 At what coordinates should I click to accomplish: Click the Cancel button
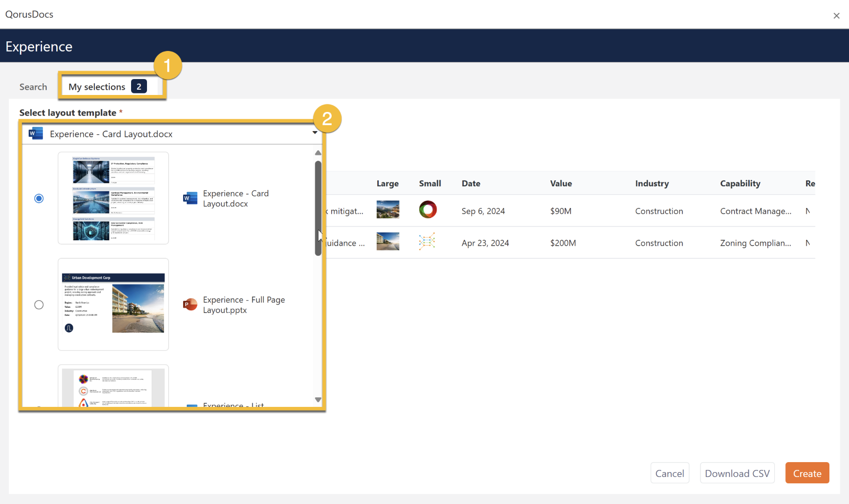670,473
